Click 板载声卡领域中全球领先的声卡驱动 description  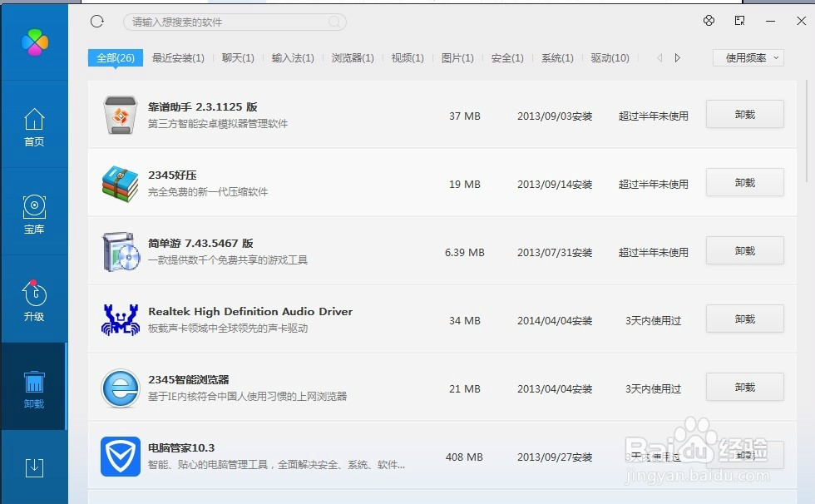228,328
